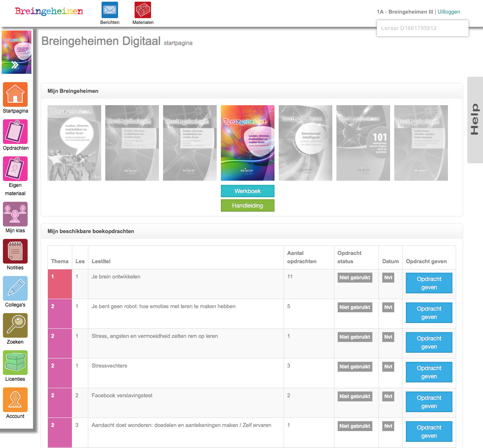
Task: Open the Help side tab
Action: 475,120
